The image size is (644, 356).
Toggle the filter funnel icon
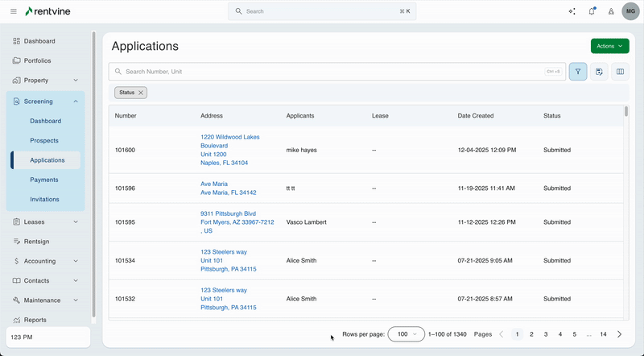(577, 72)
